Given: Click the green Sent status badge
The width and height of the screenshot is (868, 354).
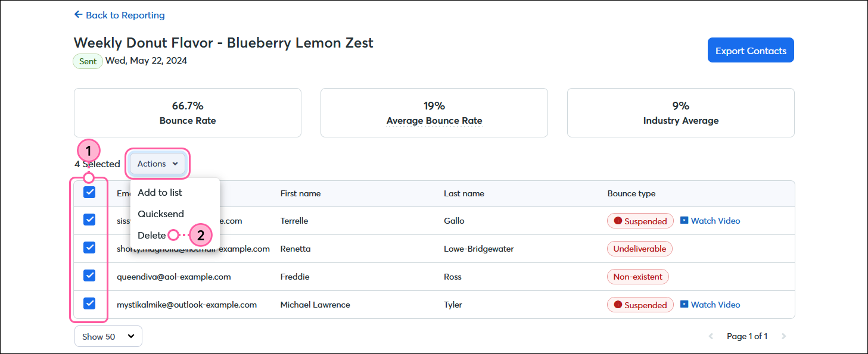Looking at the screenshot, I should [88, 61].
